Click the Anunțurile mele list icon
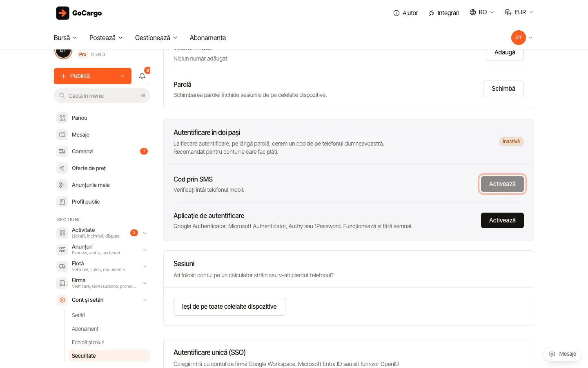 click(x=62, y=185)
